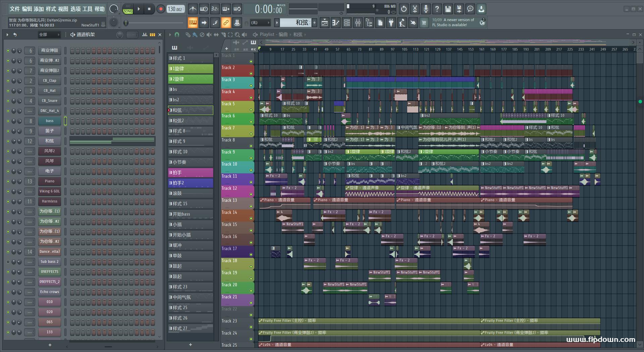This screenshot has width=644, height=352.
Task: Toggle mute switch of playlist Track 12
Action: tap(251, 194)
